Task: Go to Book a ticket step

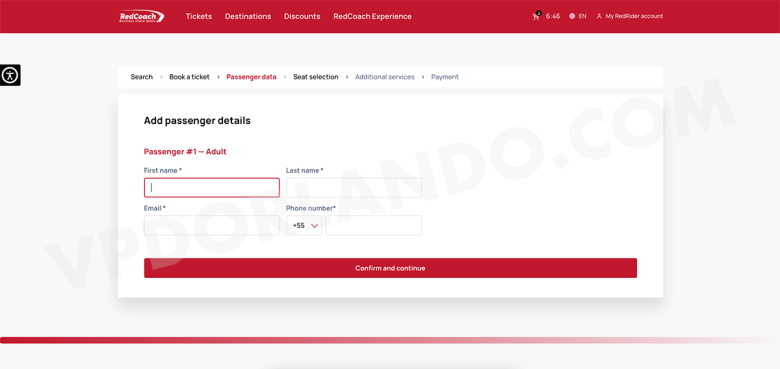Action: (x=190, y=77)
